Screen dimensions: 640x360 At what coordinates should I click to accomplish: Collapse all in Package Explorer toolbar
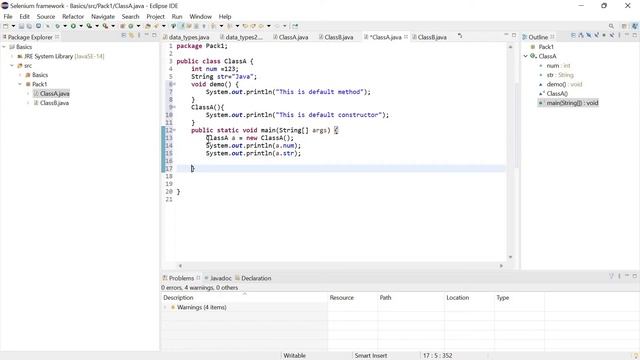(x=123, y=36)
